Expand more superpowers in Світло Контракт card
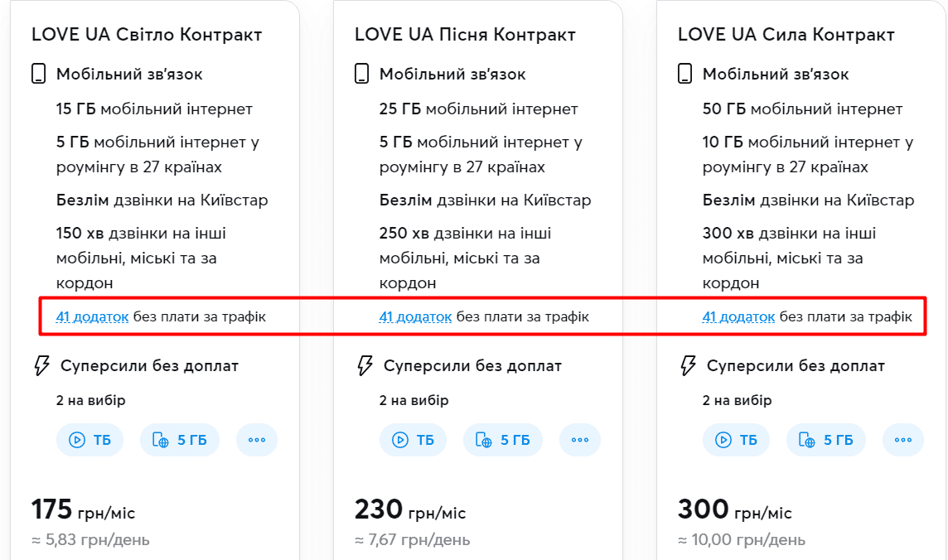 click(257, 440)
